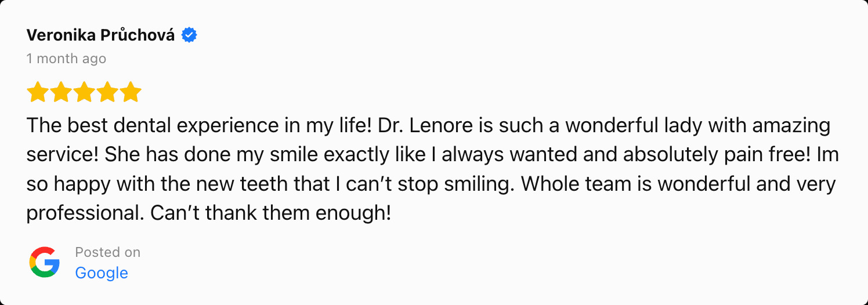The image size is (868, 305).
Task: Select the third gold star
Action: pos(84,92)
